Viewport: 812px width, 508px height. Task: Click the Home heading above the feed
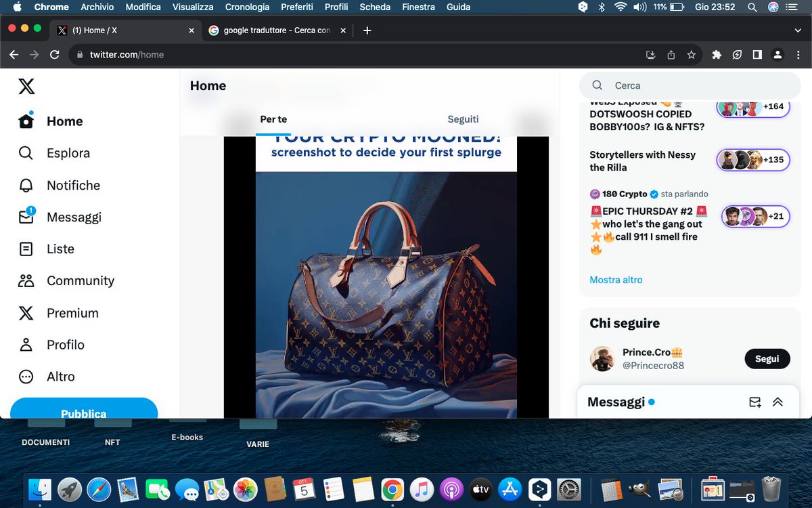208,86
